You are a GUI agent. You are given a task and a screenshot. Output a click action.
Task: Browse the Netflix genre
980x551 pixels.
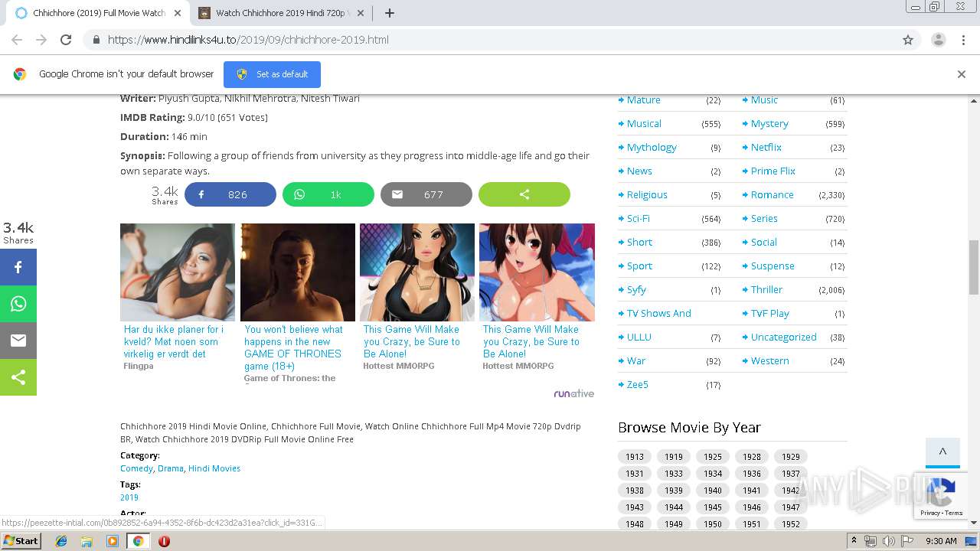coord(766,148)
